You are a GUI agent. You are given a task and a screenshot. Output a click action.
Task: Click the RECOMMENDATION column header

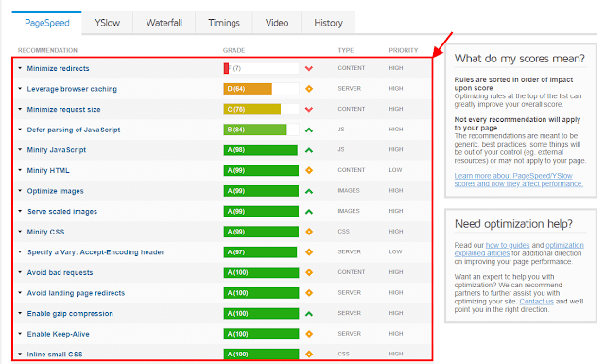coord(47,50)
